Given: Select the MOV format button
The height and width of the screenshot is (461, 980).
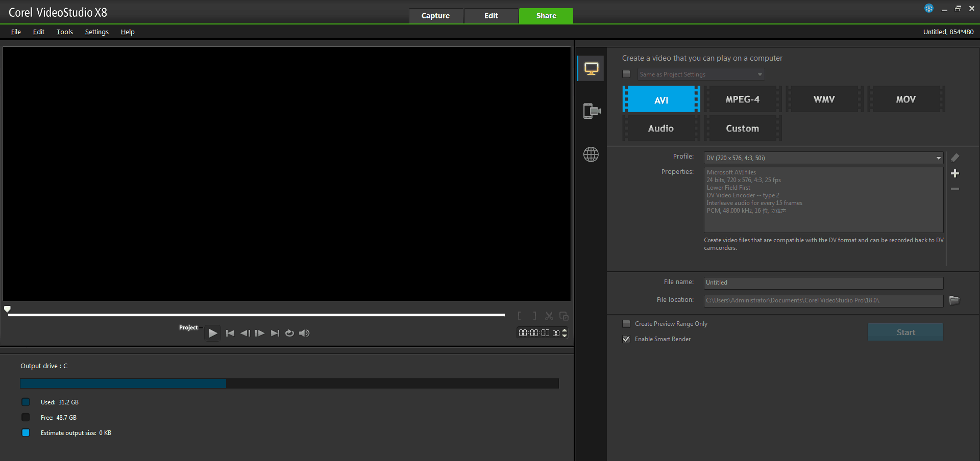Looking at the screenshot, I should click(x=906, y=99).
